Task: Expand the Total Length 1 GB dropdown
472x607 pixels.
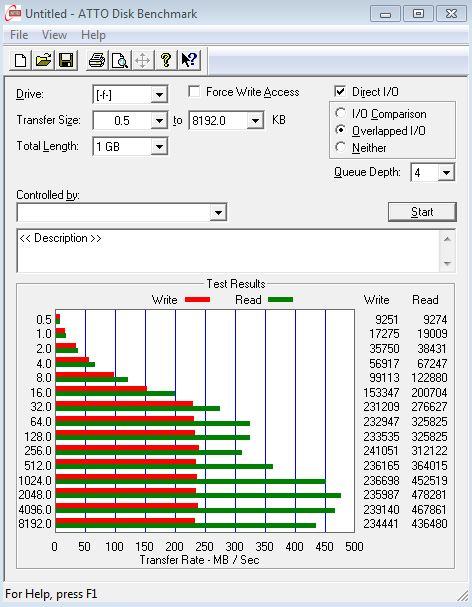Action: (x=159, y=147)
